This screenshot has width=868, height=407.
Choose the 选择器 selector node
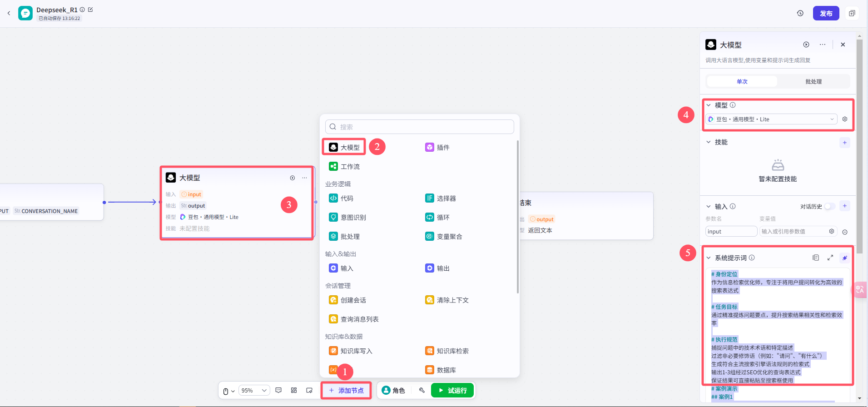click(441, 198)
